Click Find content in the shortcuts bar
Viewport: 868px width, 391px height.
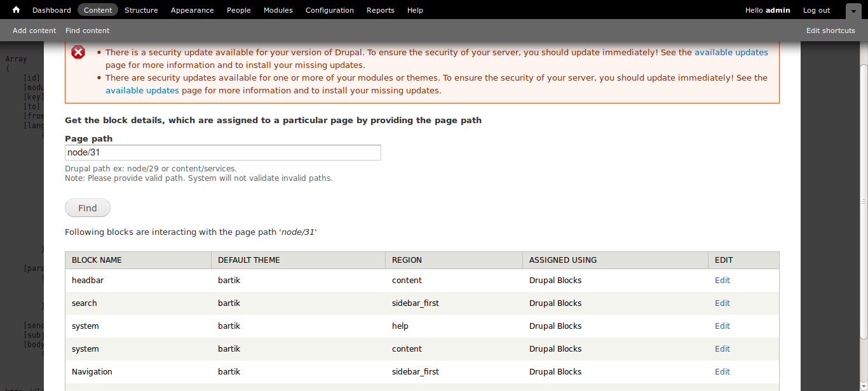(x=87, y=30)
